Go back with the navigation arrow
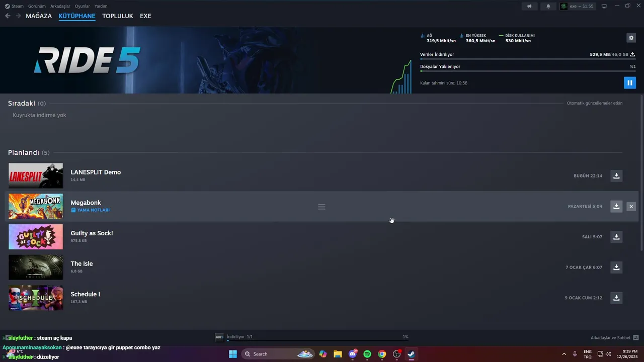 click(8, 16)
